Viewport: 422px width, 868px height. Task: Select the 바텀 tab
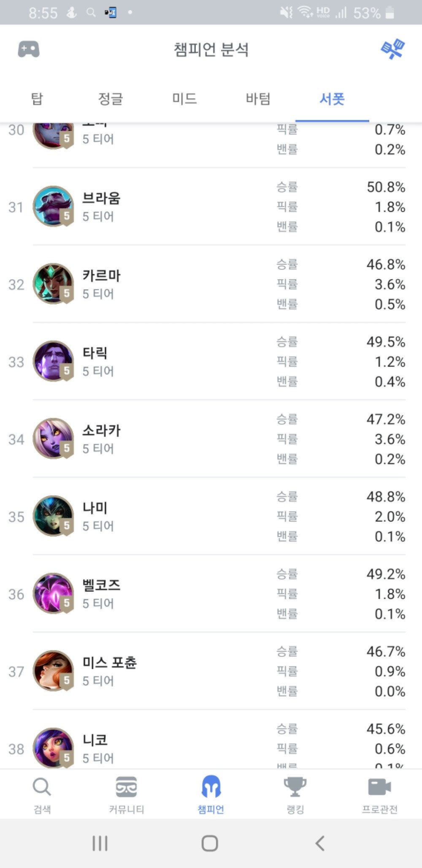click(258, 99)
